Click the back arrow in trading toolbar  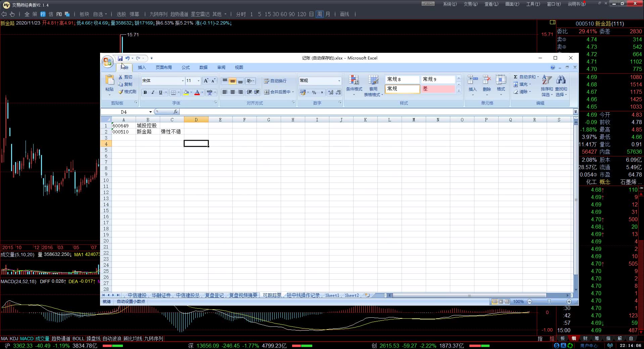pyautogui.click(x=4, y=14)
